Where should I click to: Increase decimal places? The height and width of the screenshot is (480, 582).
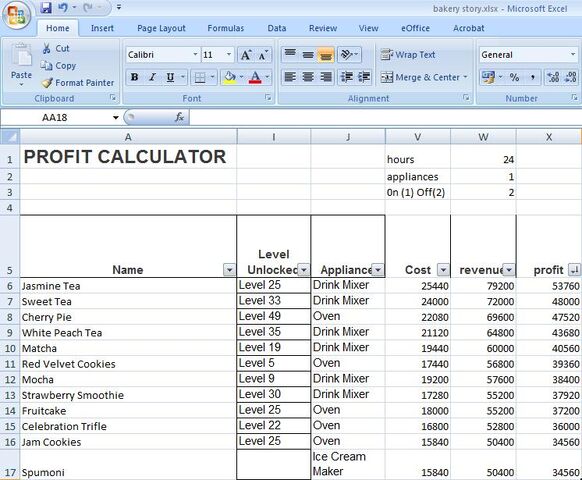point(553,77)
